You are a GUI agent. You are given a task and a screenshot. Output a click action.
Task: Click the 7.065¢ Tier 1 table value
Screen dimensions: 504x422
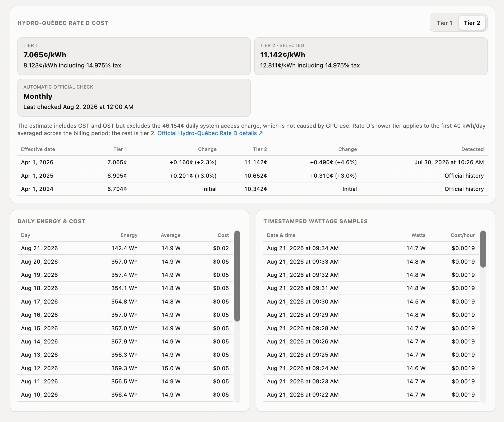coord(117,162)
